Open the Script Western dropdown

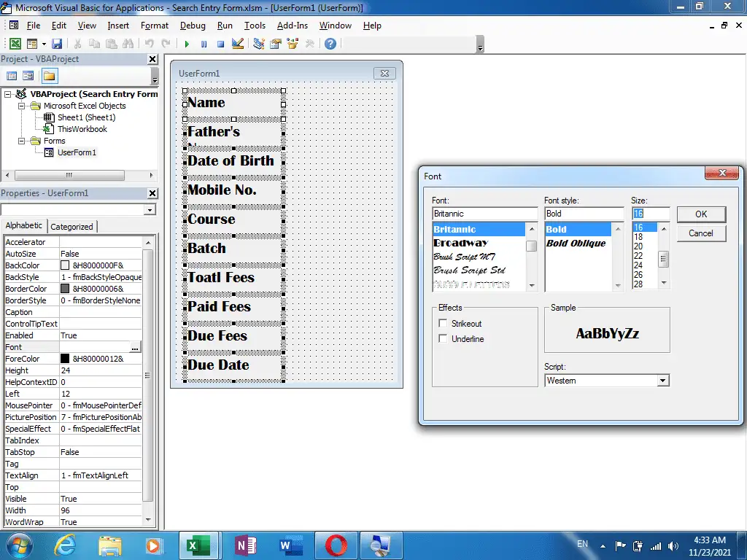[662, 381]
